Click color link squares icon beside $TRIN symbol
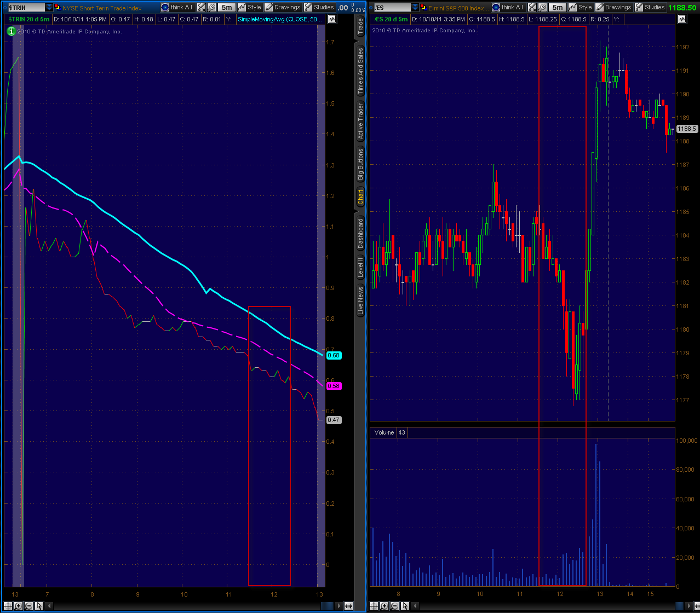This screenshot has width=700, height=613. (x=57, y=7)
